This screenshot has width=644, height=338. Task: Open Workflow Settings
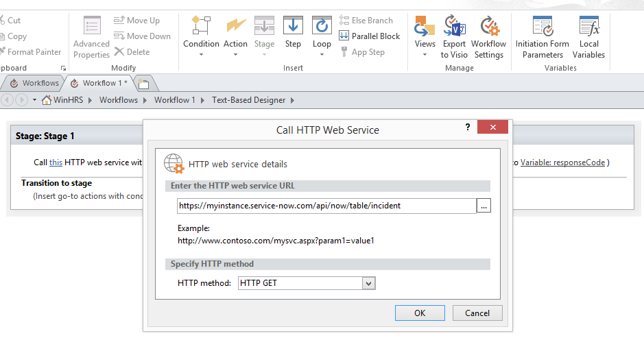point(489,38)
